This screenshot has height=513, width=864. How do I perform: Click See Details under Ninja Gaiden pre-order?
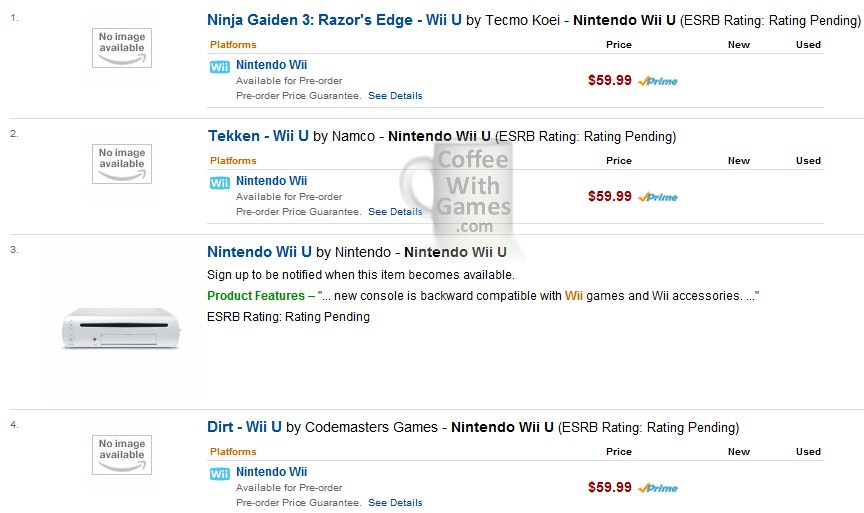coord(395,96)
